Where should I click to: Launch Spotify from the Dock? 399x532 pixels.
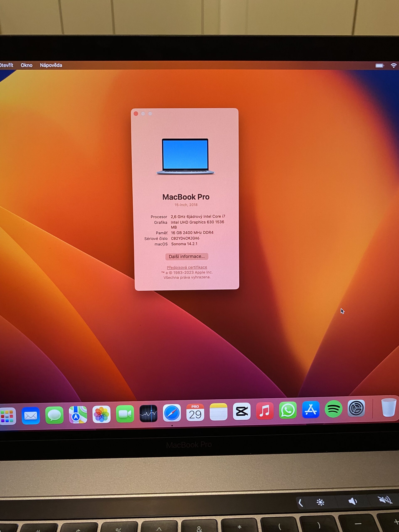click(x=333, y=409)
